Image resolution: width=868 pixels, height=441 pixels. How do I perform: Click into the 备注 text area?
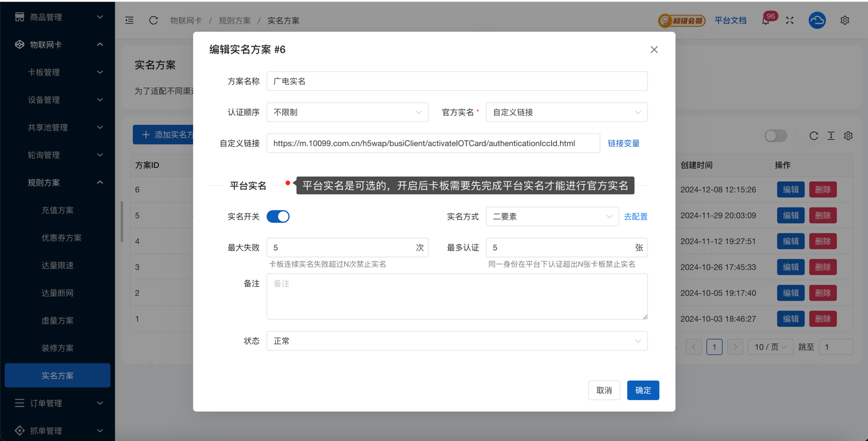[x=457, y=297]
